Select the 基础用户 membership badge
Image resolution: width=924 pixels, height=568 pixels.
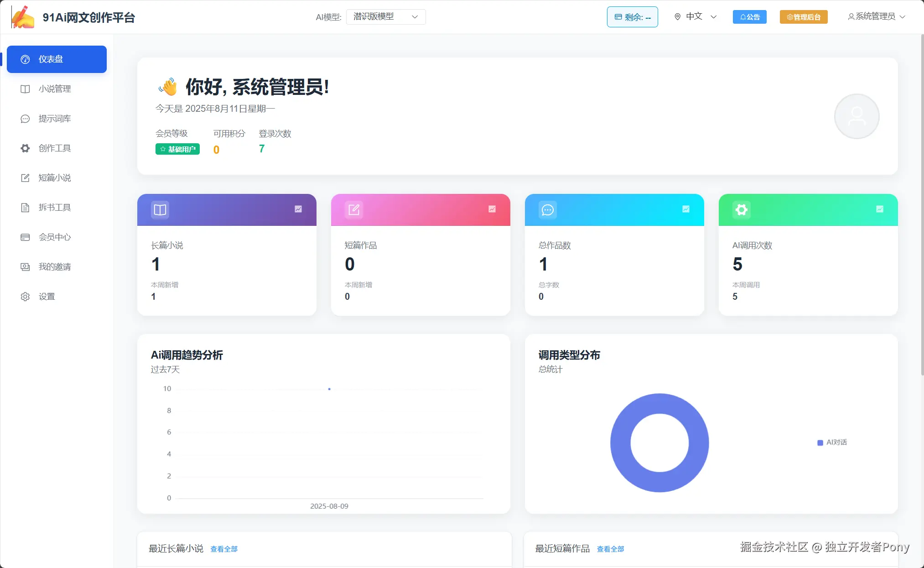tap(177, 149)
